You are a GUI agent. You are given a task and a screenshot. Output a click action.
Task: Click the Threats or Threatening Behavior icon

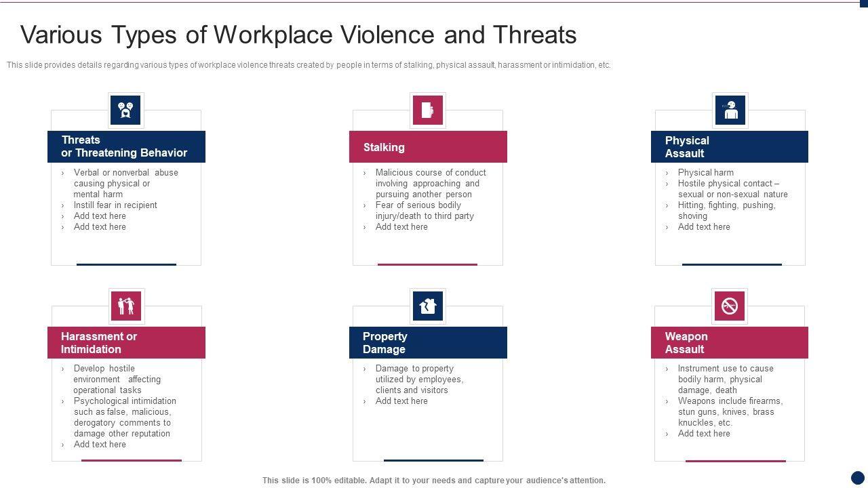(x=125, y=110)
